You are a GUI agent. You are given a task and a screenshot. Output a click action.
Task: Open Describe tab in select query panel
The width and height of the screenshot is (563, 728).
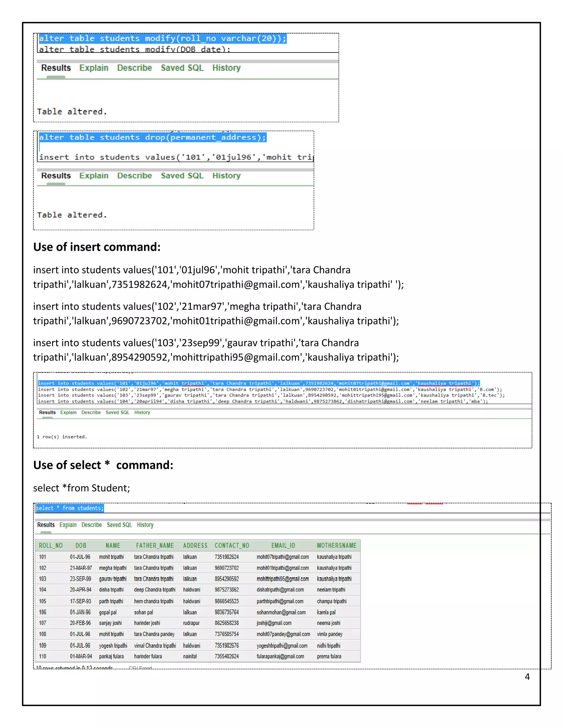tap(91, 525)
